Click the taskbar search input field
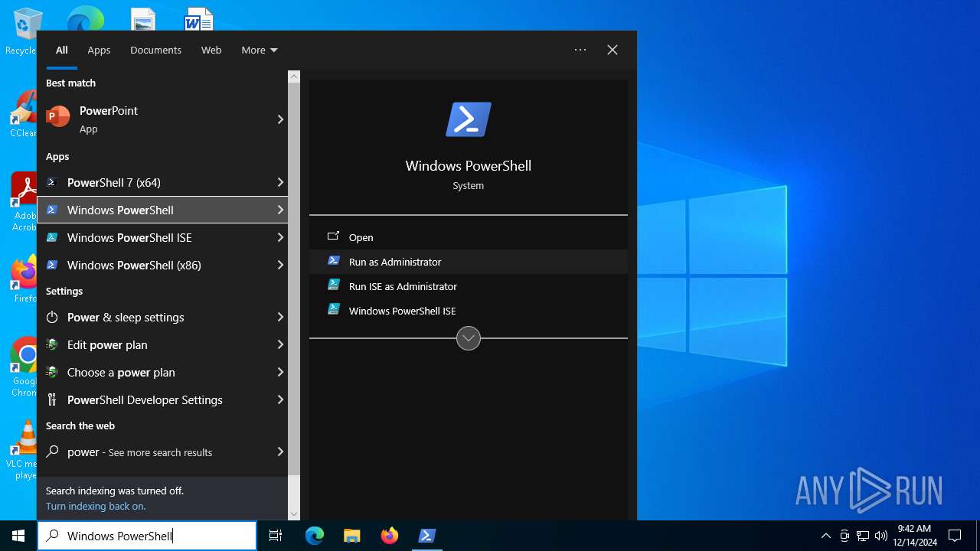This screenshot has height=551, width=980. click(147, 536)
